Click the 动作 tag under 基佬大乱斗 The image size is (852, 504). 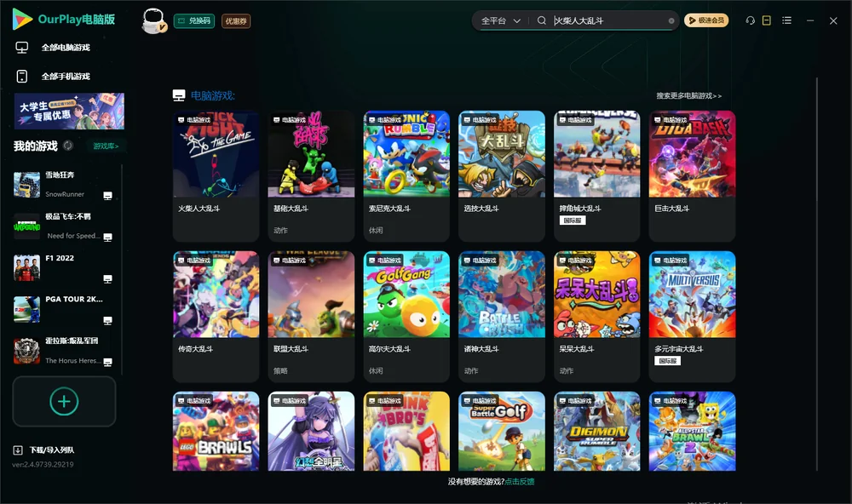tap(280, 230)
